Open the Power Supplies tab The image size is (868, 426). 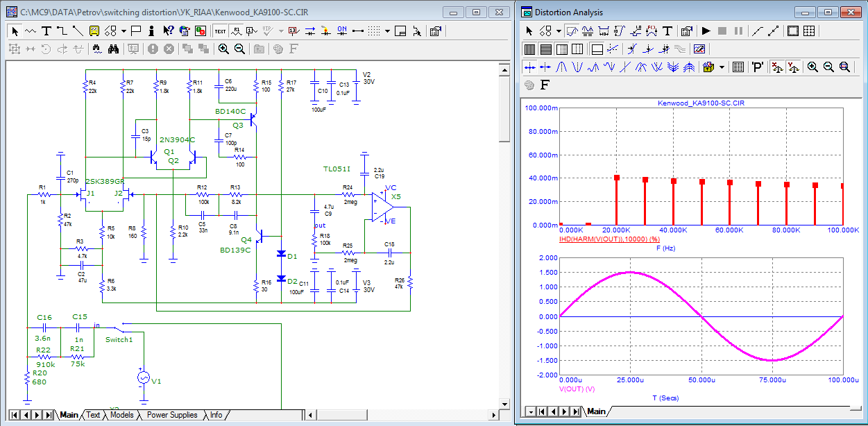(x=171, y=415)
